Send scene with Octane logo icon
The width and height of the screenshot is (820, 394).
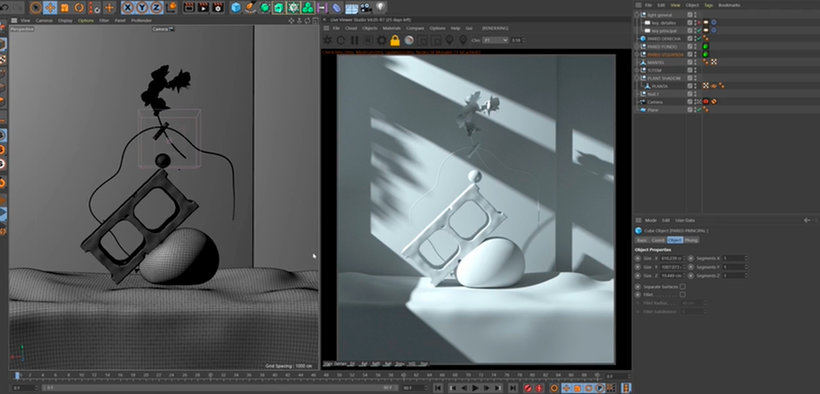(327, 40)
